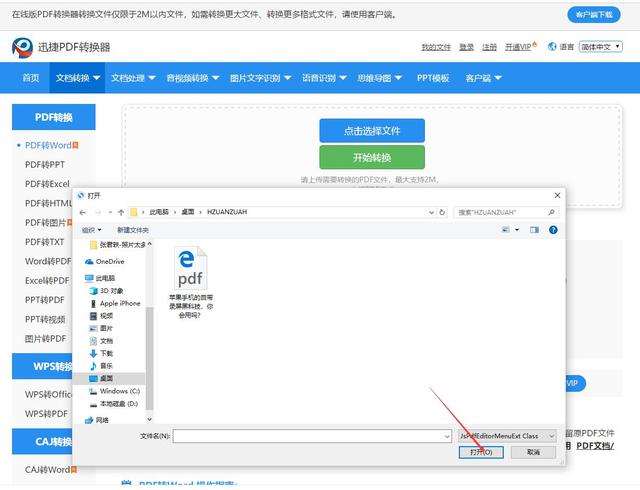This screenshot has width=640, height=490.
Task: Click the pdf file thumbnail in dialog
Action: click(191, 268)
